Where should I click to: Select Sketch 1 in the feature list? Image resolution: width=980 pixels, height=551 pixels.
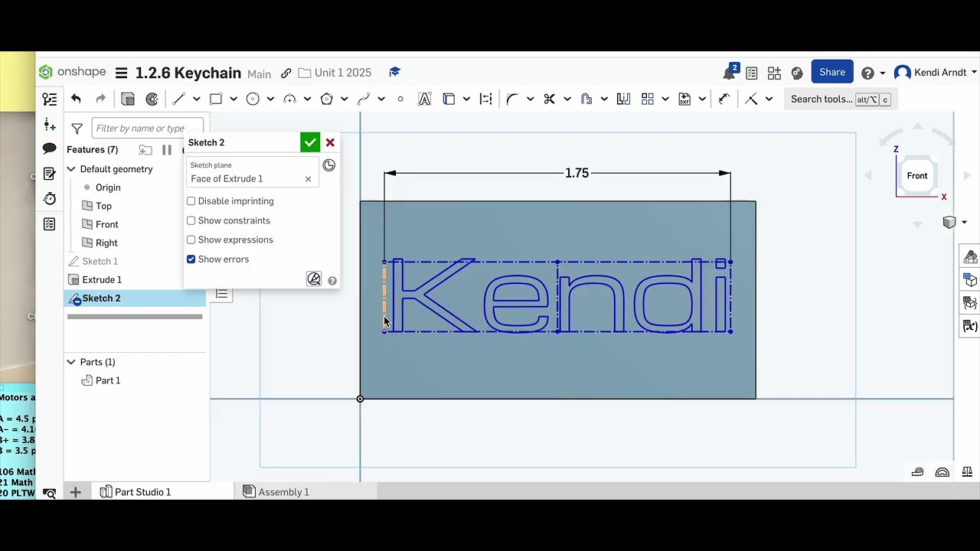click(100, 262)
